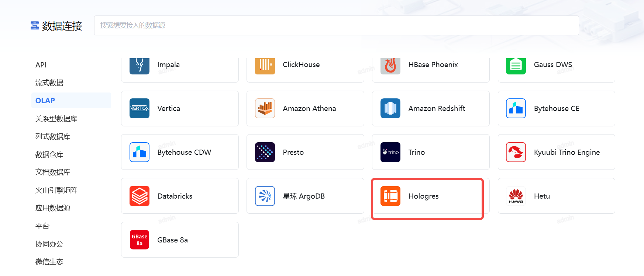Open the 流式数据 category
Screen dimensions: 644x276
49,83
